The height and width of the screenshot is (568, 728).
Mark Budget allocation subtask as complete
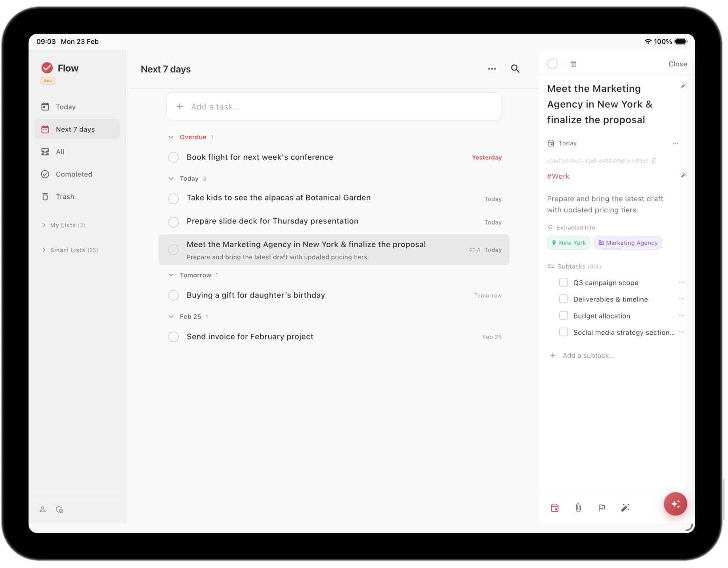click(563, 315)
